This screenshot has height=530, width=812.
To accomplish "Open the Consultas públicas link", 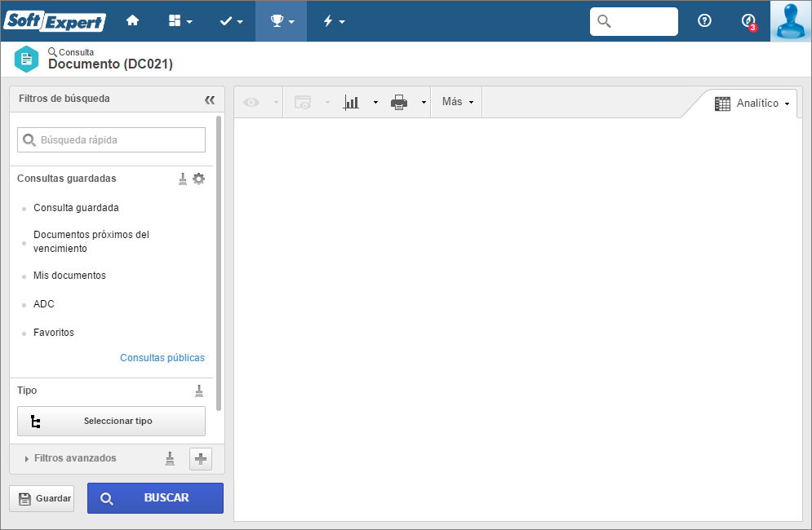I will (162, 358).
